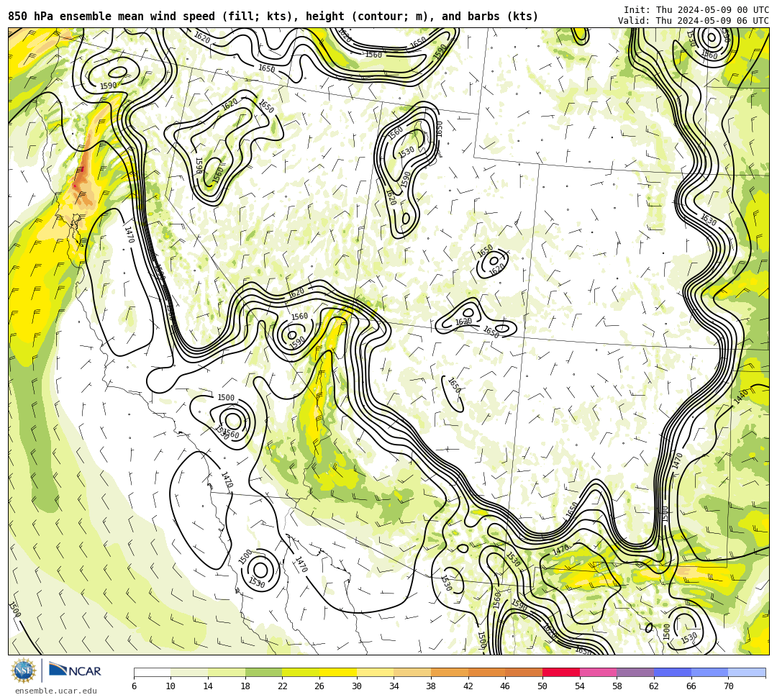
Task: Click the green 18-22 kts colorbar swatch
Action: (263, 672)
